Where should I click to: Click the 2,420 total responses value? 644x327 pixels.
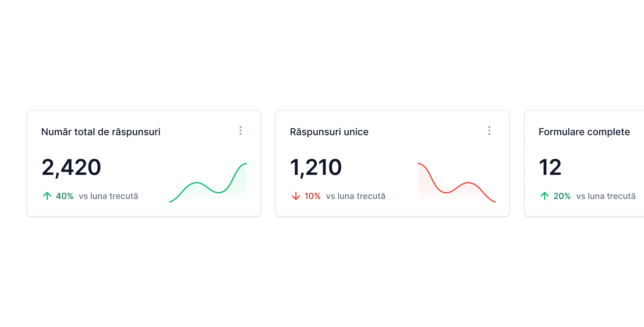71,167
